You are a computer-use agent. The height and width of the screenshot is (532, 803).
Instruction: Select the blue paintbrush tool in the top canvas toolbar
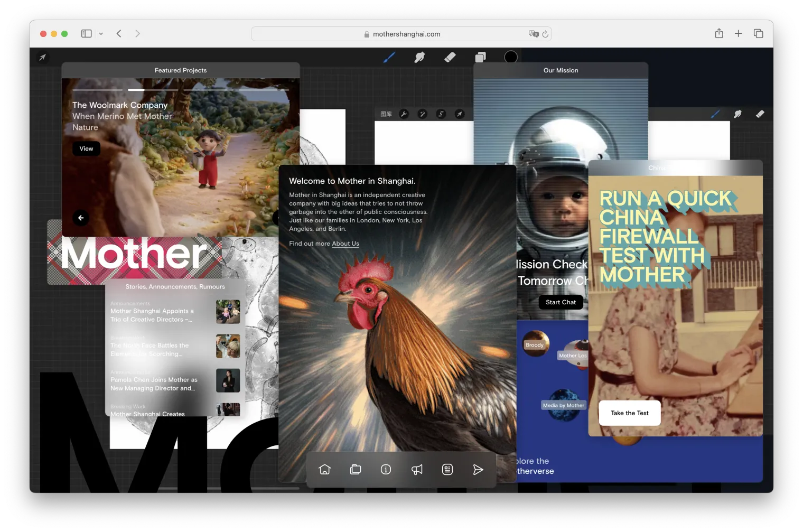coord(389,57)
